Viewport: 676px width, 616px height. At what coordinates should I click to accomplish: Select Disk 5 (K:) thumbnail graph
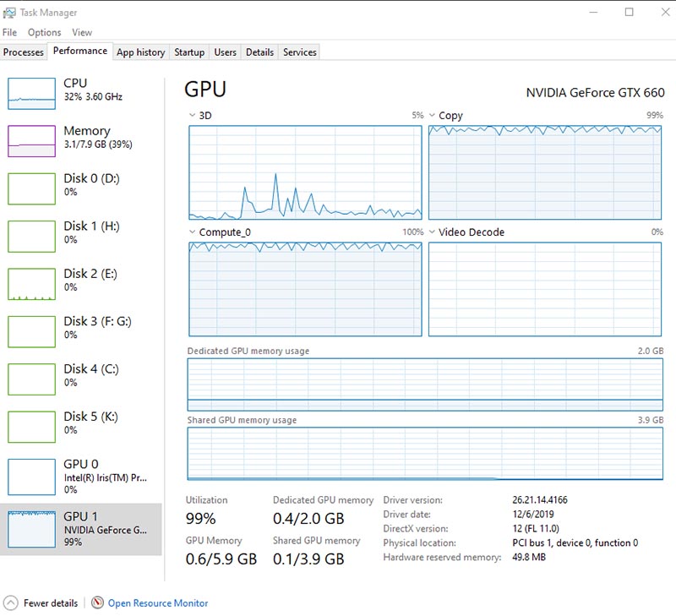31,427
